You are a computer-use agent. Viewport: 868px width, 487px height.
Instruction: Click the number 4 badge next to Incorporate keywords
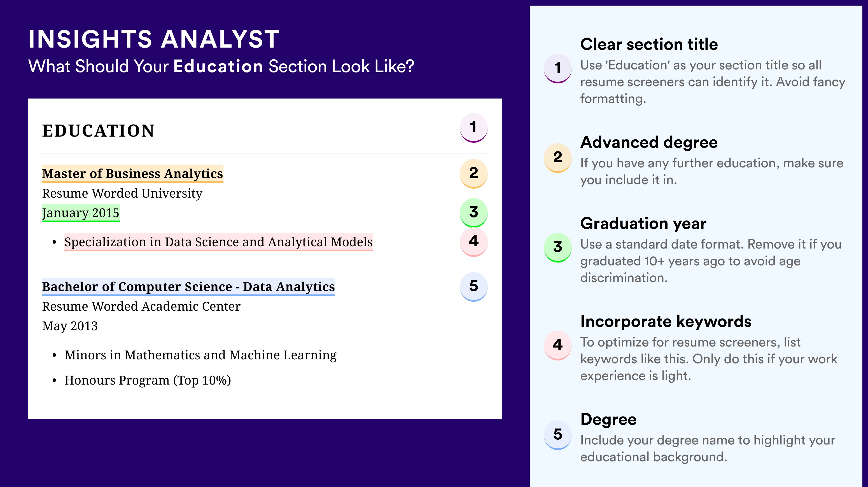558,345
